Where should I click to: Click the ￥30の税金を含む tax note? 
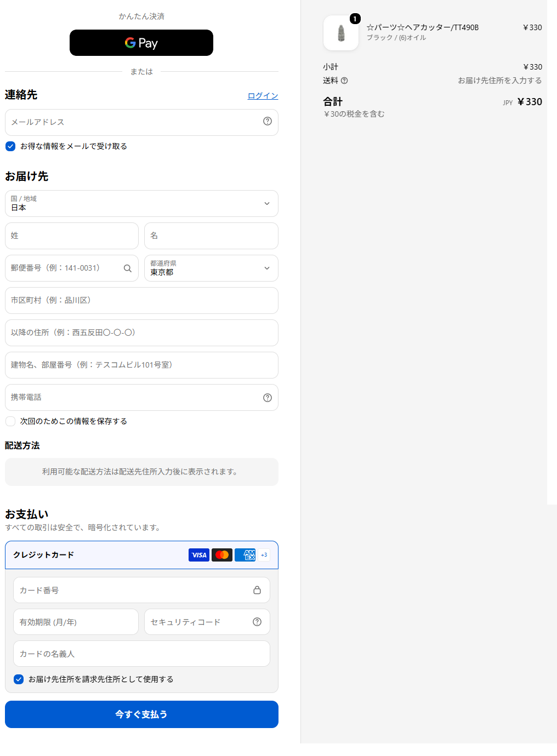(x=354, y=114)
